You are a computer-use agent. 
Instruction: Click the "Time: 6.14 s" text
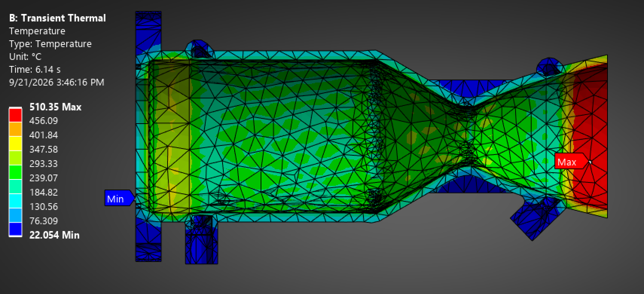(x=35, y=69)
